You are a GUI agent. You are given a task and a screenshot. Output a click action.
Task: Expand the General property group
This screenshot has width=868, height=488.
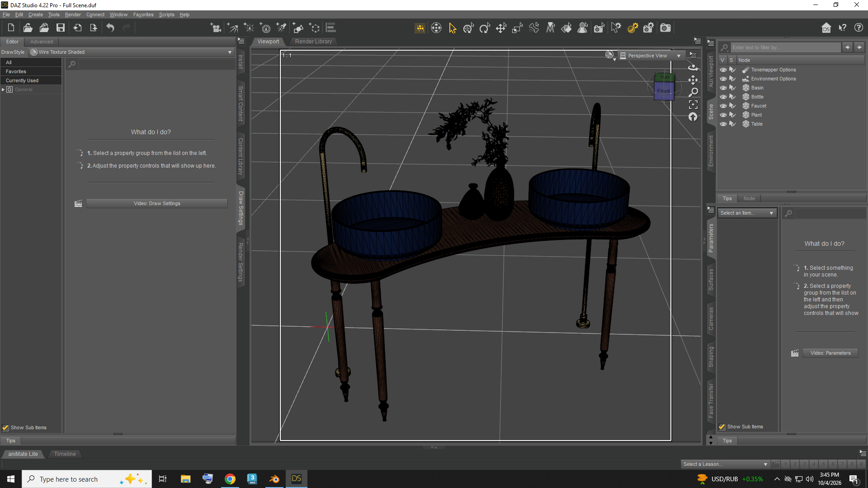point(3,89)
